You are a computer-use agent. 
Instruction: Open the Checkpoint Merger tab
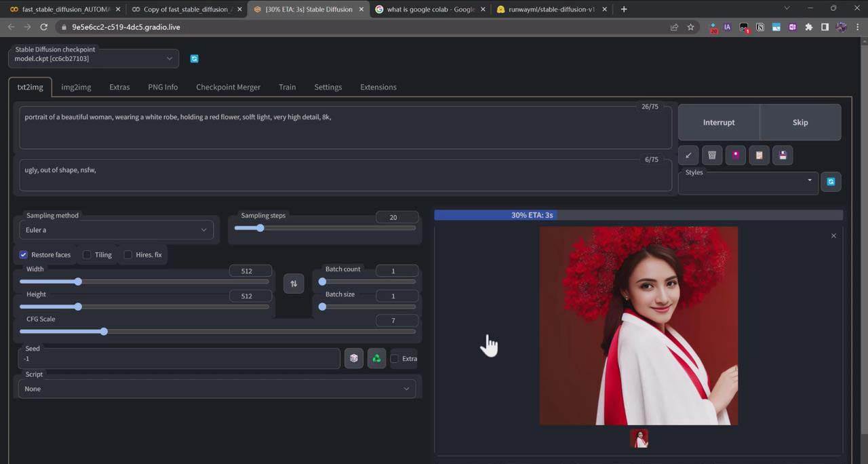click(x=228, y=87)
